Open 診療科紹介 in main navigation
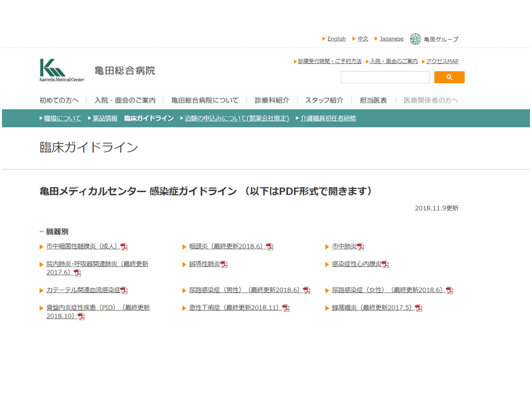Screen dimensions: 532x399 [x=271, y=100]
